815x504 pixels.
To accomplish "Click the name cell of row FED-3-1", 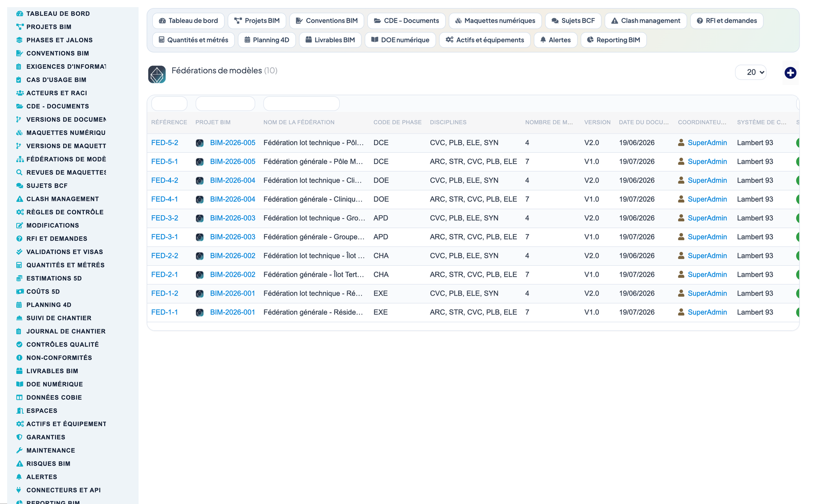I will (x=314, y=237).
